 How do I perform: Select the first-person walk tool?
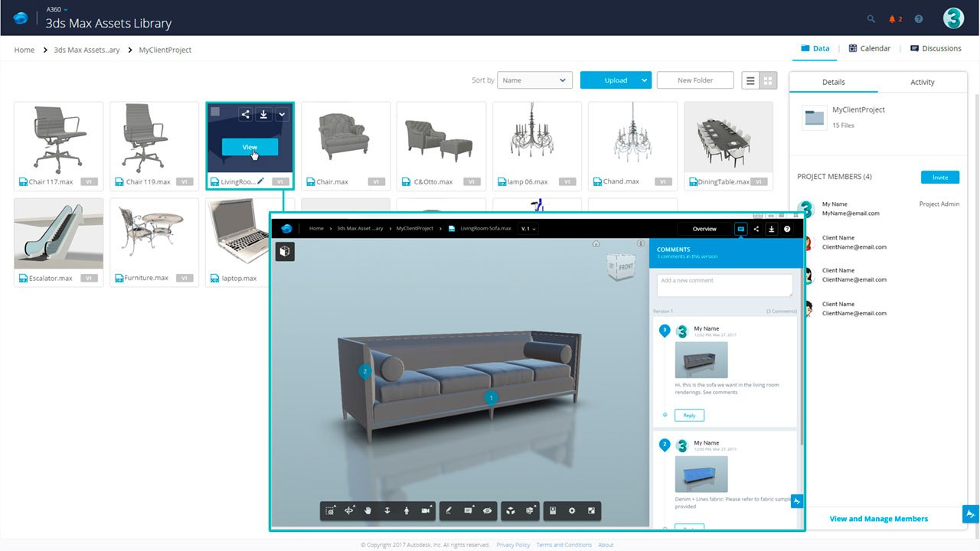coord(407,510)
